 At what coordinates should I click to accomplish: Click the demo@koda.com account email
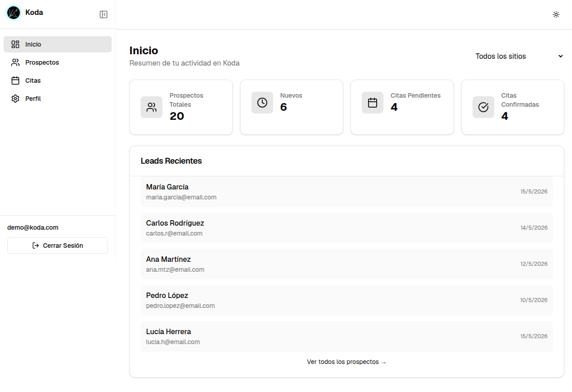click(x=33, y=227)
